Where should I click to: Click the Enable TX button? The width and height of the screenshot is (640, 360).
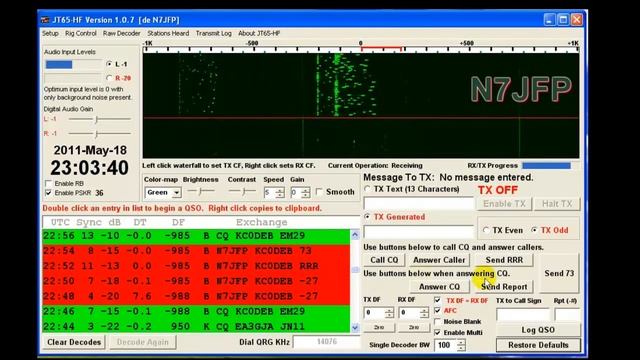504,204
